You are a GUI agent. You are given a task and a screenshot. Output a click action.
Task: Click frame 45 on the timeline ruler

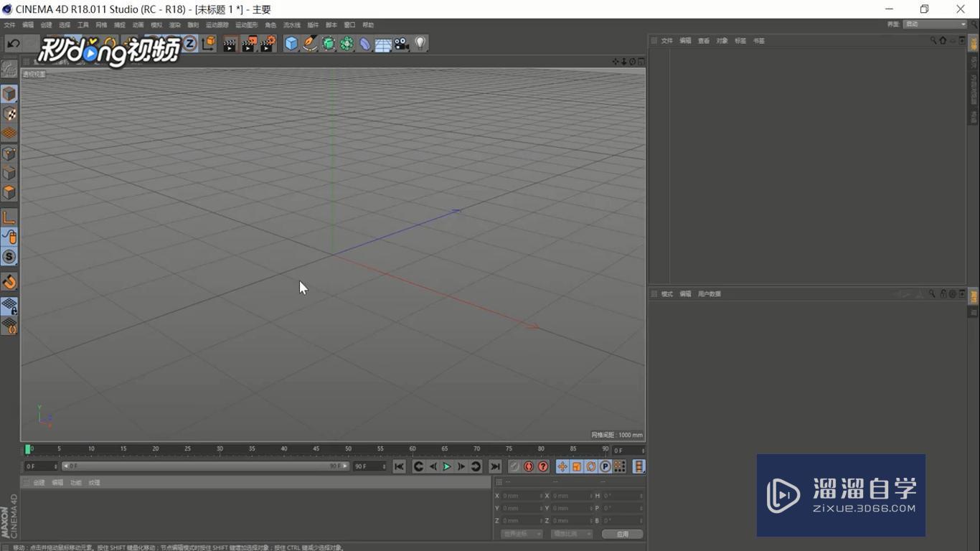click(x=316, y=450)
